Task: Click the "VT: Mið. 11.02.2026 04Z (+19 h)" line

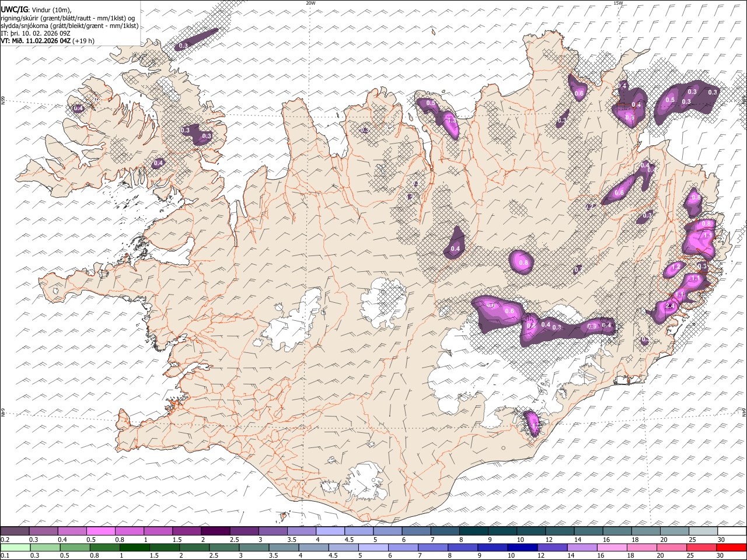Action: (48, 41)
